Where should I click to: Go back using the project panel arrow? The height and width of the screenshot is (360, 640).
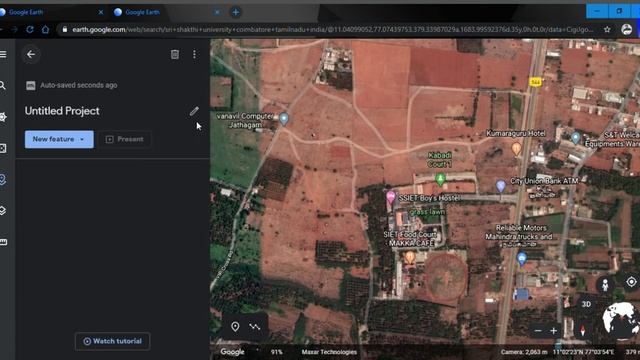pyautogui.click(x=31, y=54)
